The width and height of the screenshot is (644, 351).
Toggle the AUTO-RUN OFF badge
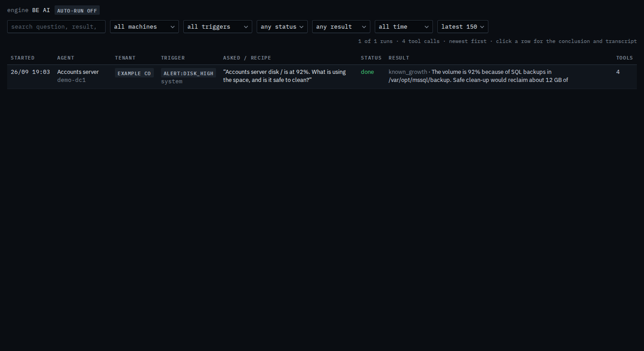point(77,10)
